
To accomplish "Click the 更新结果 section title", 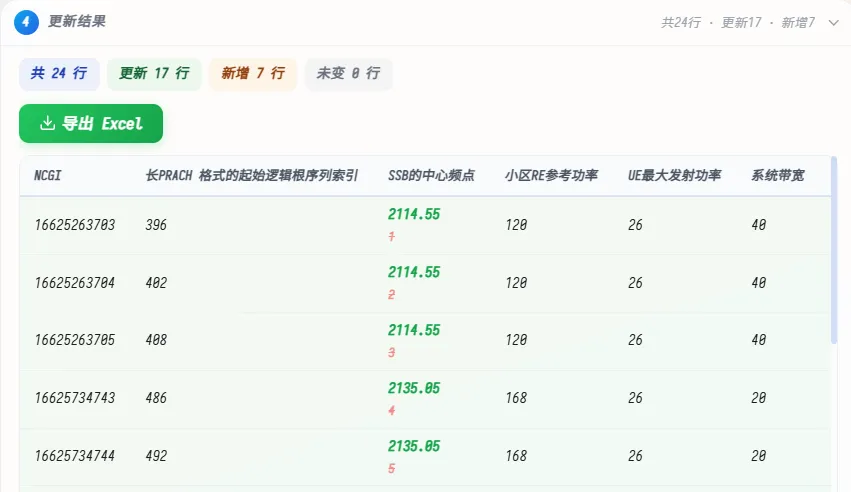I will pyautogui.click(x=77, y=22).
